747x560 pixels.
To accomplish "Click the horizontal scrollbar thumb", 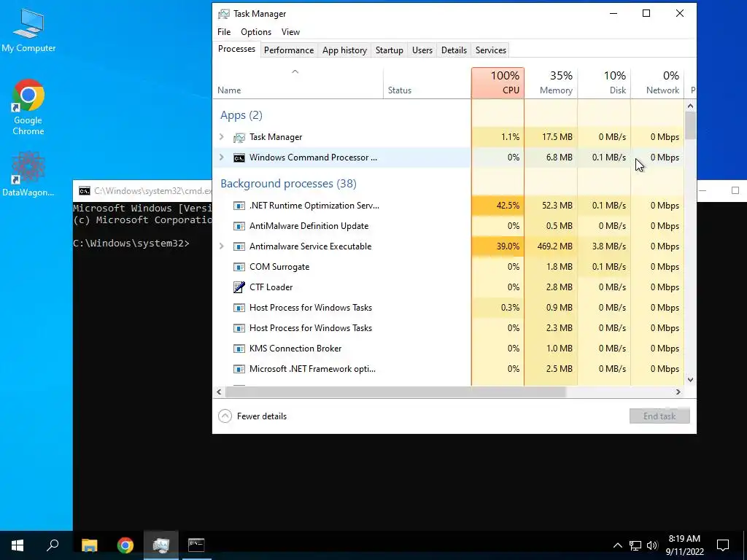I will [395, 392].
